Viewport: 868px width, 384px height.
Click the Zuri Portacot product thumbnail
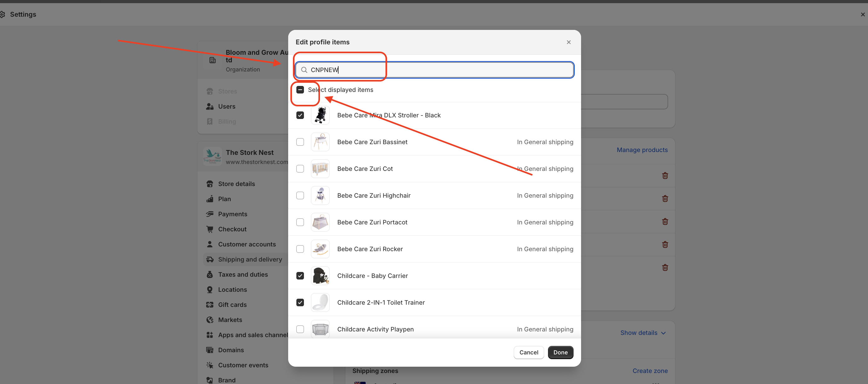[320, 222]
